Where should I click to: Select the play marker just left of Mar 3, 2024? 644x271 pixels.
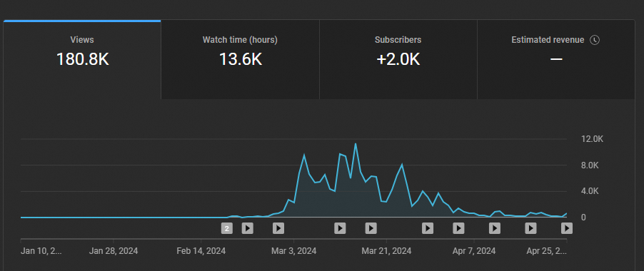click(278, 228)
